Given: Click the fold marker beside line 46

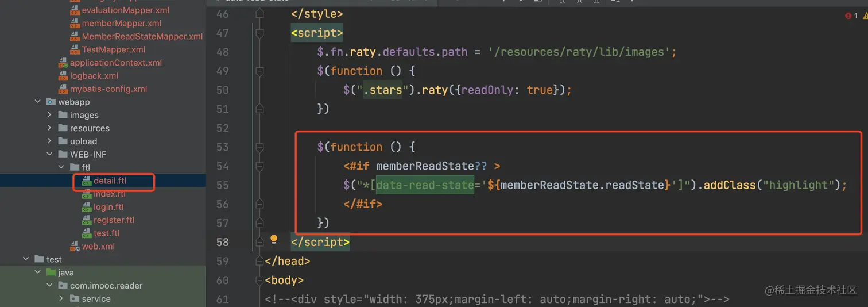Looking at the screenshot, I should (259, 14).
